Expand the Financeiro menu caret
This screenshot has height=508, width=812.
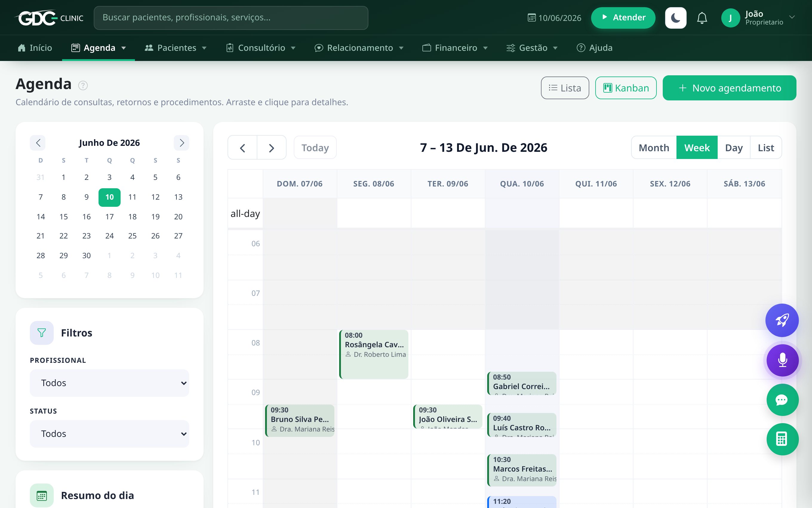(485, 48)
